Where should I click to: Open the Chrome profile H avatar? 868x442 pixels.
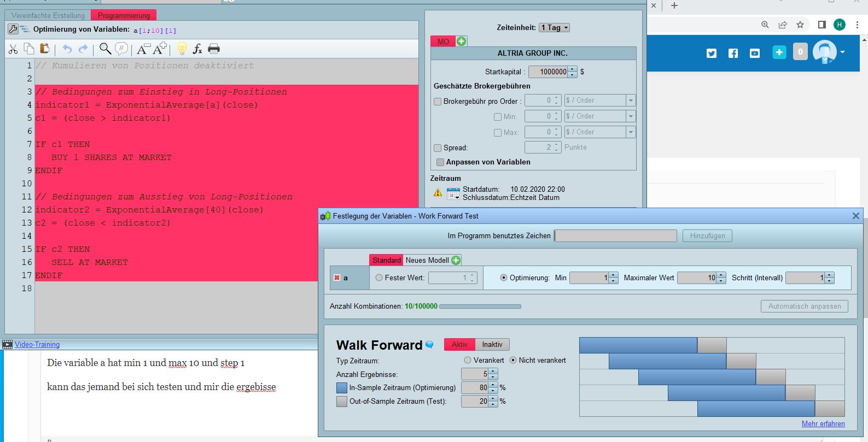coord(840,25)
